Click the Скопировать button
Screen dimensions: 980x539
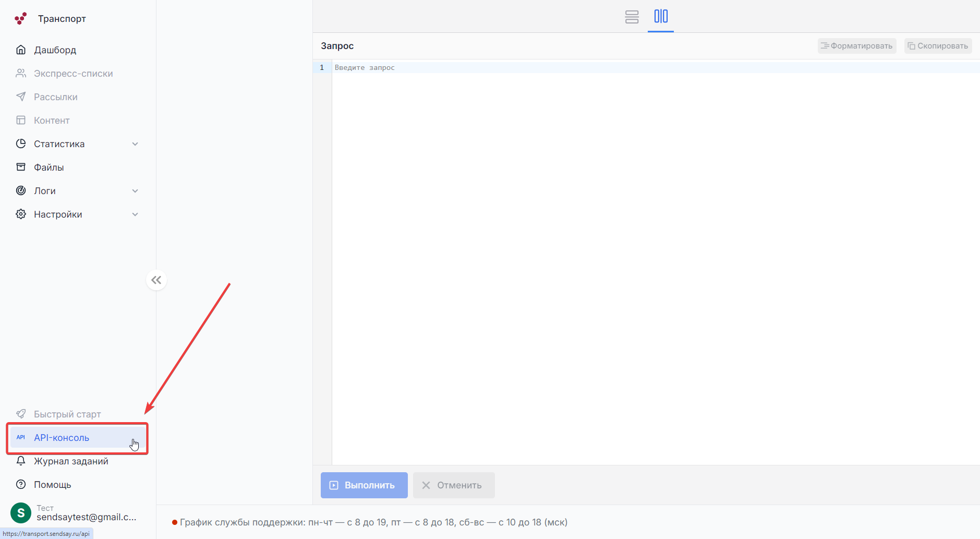pyautogui.click(x=938, y=46)
